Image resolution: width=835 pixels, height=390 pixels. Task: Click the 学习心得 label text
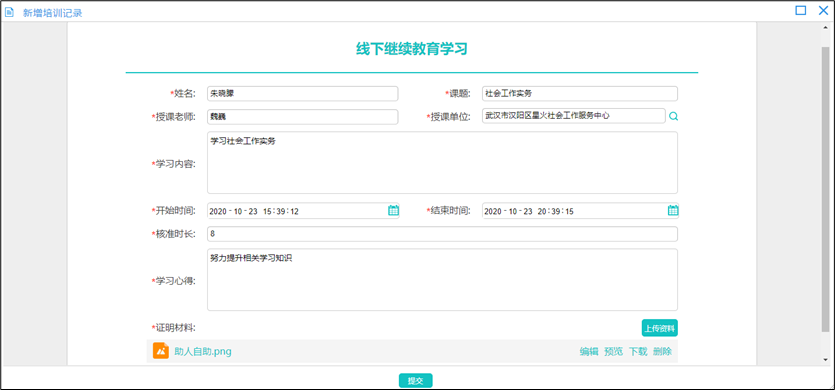(x=175, y=281)
